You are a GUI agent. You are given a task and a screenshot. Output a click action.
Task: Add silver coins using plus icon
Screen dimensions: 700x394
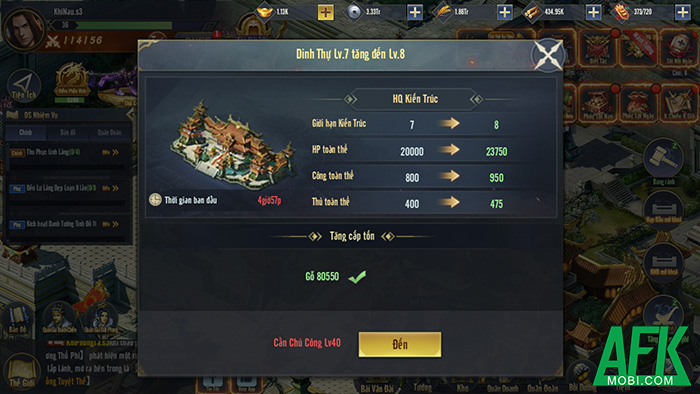(x=415, y=12)
